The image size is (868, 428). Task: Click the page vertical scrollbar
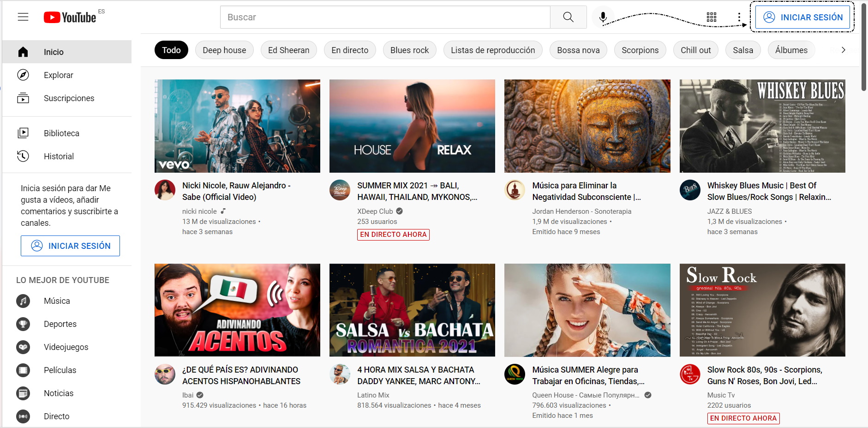(x=864, y=46)
